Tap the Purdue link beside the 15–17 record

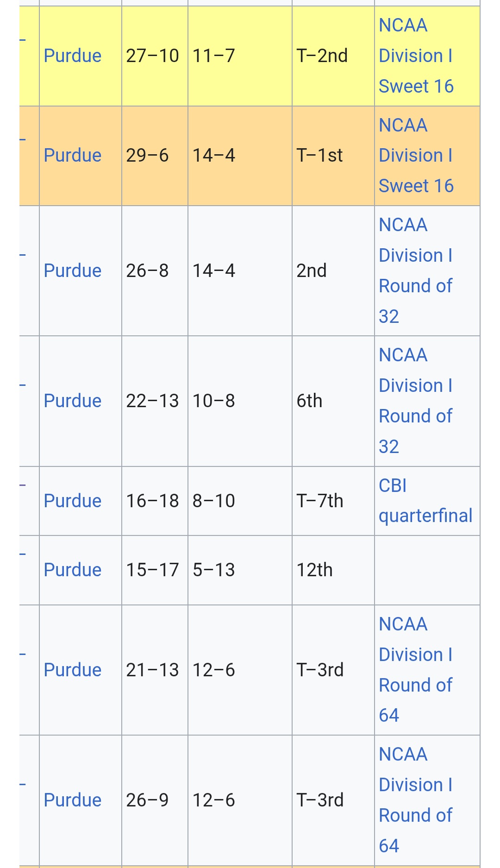pyautogui.click(x=73, y=570)
